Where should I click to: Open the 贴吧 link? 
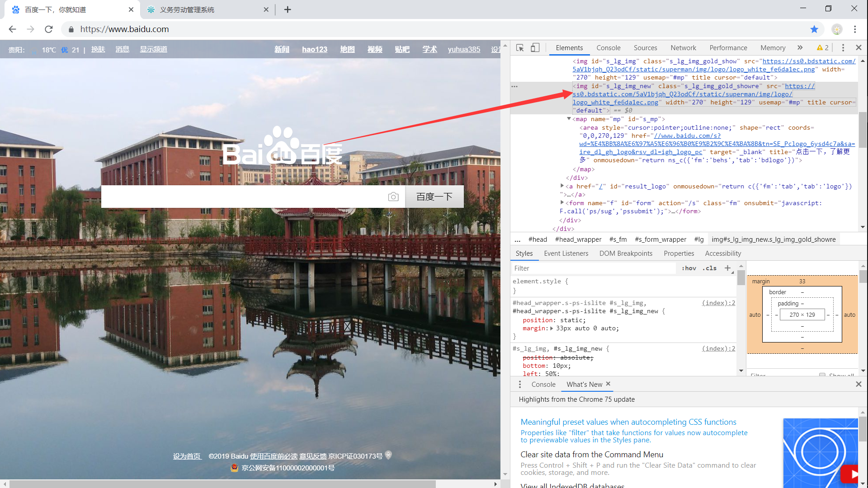402,49
